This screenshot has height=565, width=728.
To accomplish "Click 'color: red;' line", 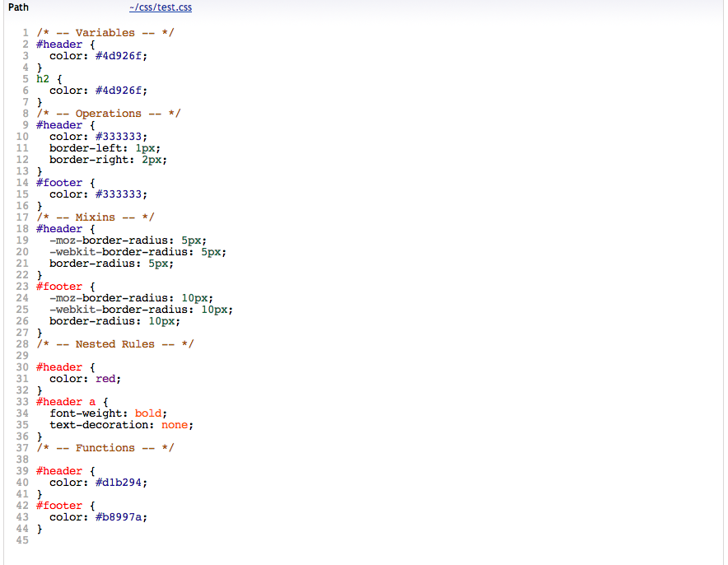I will click(x=85, y=379).
